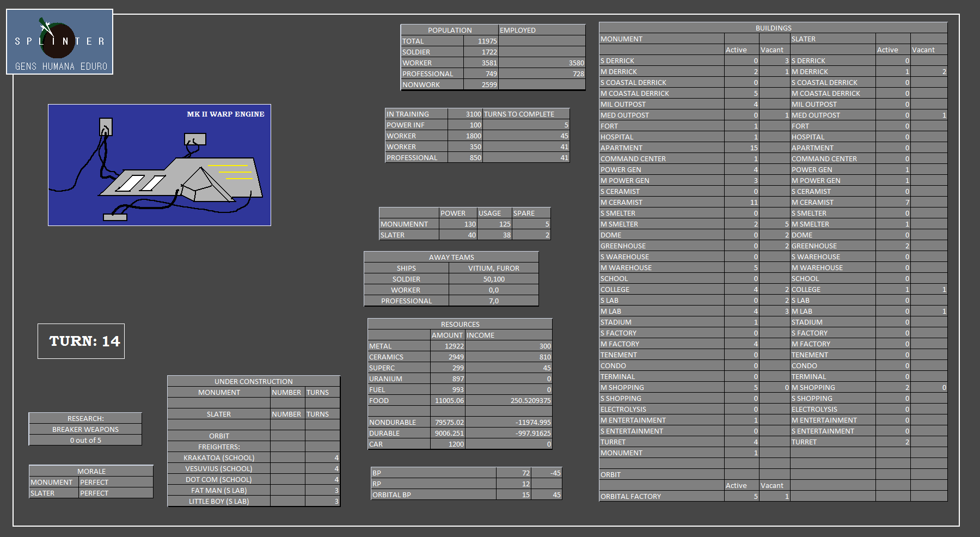Select the AWAY TEAMS header cell
980x537 pixels.
[451, 258]
